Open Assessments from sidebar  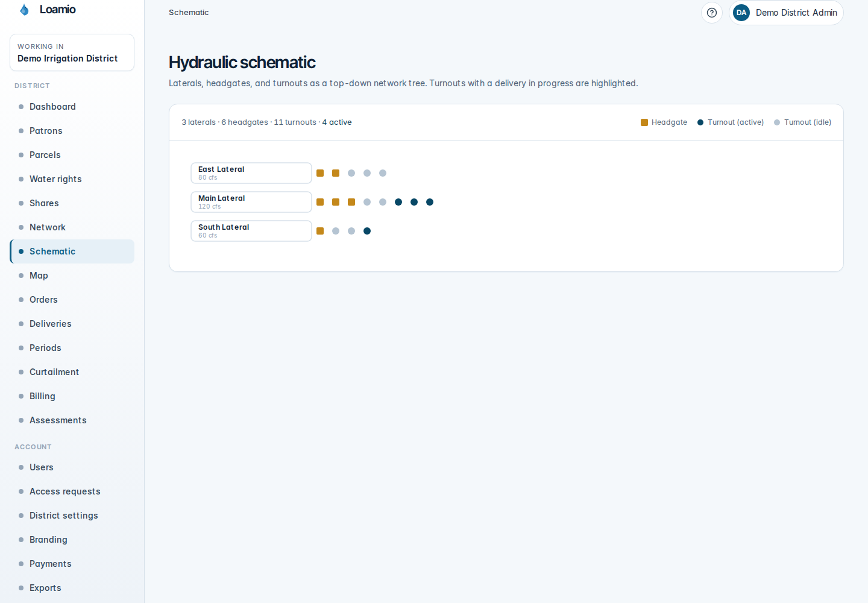(x=72, y=420)
